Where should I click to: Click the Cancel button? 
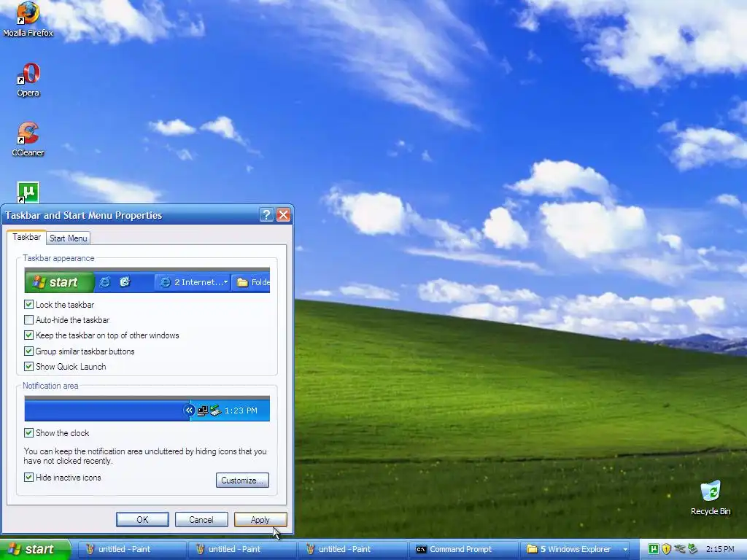pos(201,519)
